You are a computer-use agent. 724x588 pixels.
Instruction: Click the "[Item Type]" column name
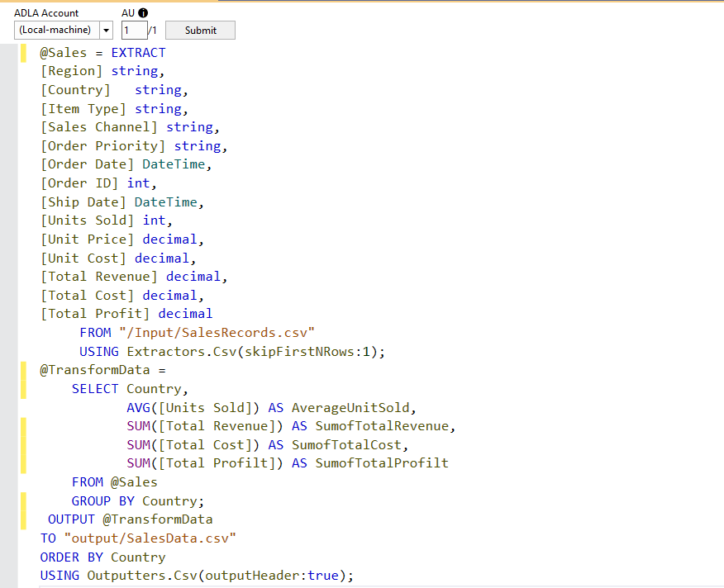coord(83,109)
